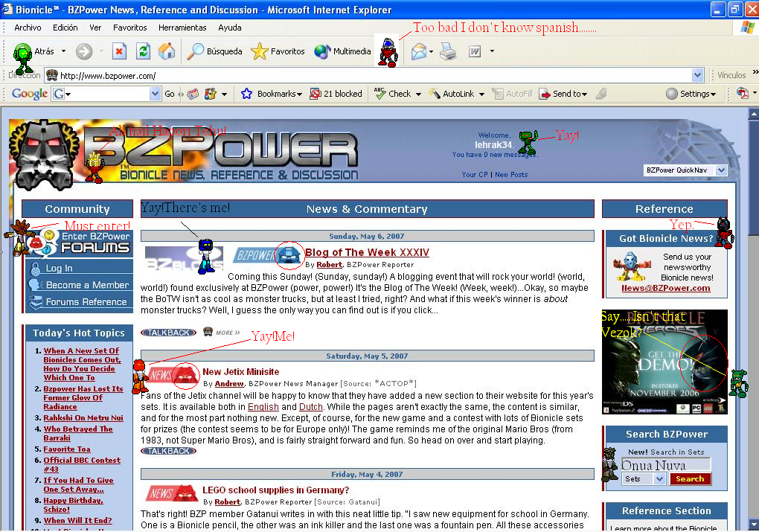Screen dimensions: 759x532
Task: Click AutoLink on Google toolbar
Action: (x=452, y=94)
